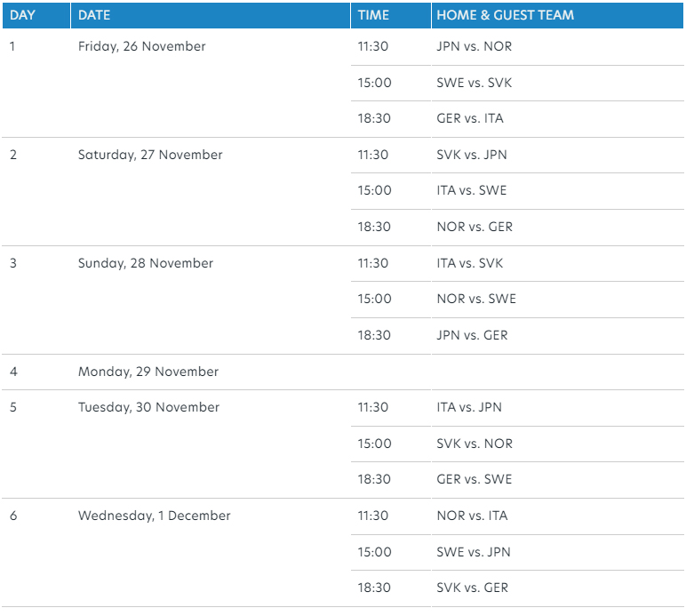Click Monday, 29 November rest day
This screenshot has height=616, width=686.
coord(148,372)
